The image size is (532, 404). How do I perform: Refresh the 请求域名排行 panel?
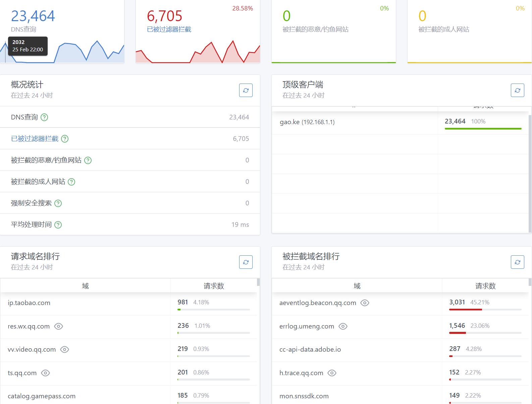246,262
